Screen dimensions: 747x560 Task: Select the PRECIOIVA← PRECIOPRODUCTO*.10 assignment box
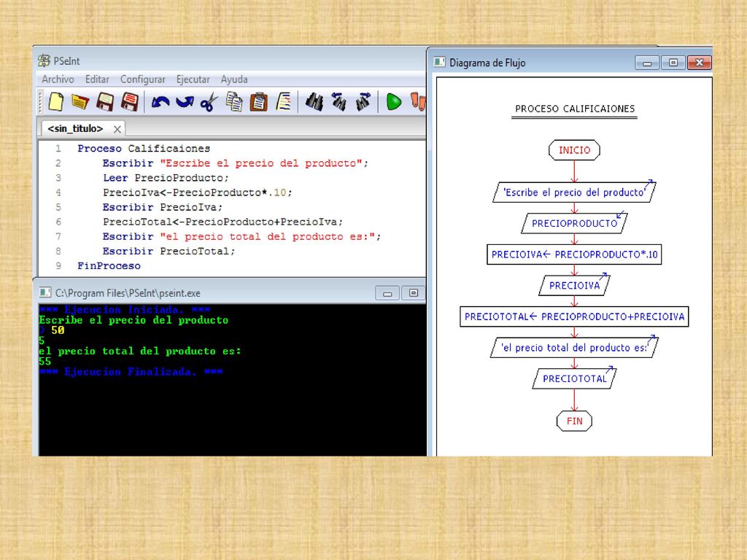[575, 254]
